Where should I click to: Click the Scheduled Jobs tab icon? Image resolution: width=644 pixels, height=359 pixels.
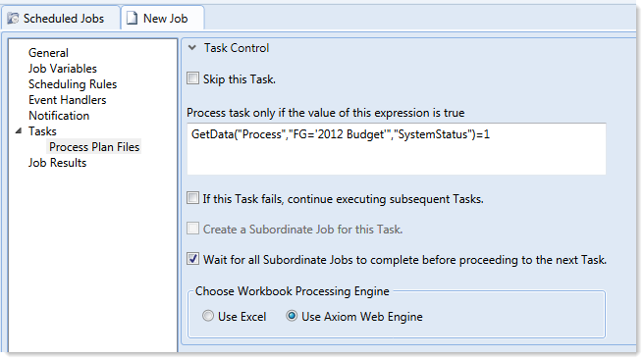click(x=13, y=19)
